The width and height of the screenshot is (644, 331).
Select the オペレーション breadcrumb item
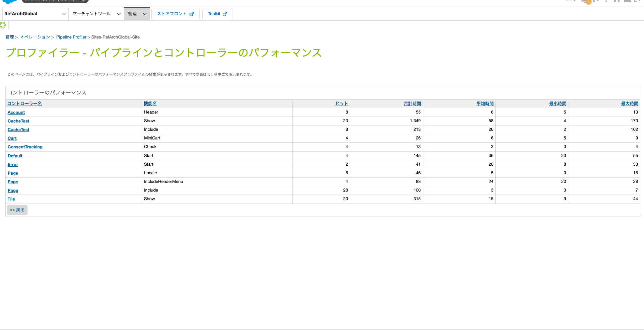tap(35, 37)
